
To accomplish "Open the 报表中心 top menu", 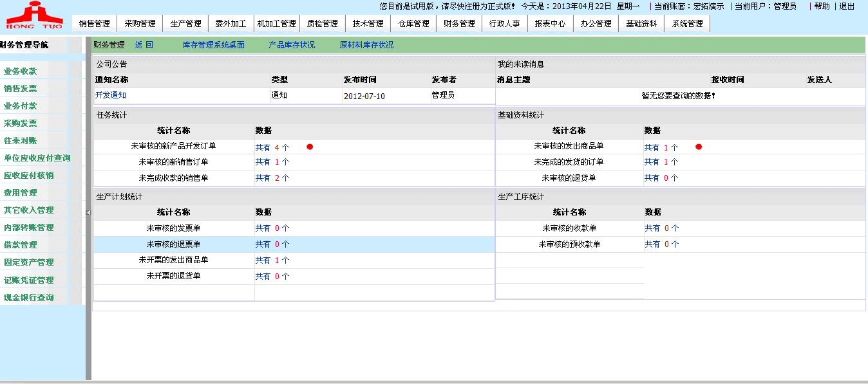I will click(551, 24).
